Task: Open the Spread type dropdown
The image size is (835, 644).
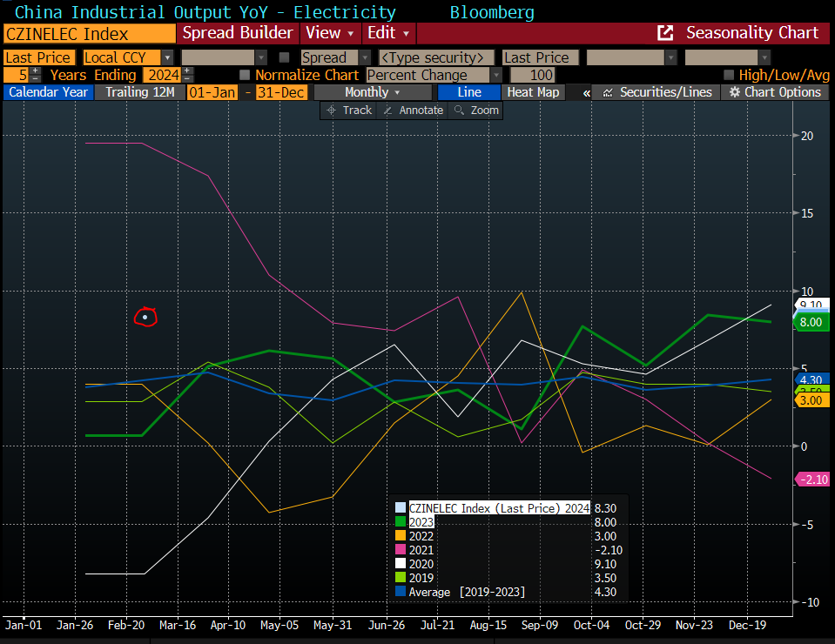Action: click(x=365, y=57)
